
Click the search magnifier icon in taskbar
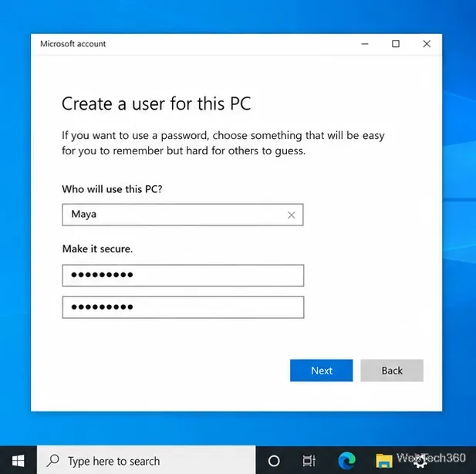(52, 461)
